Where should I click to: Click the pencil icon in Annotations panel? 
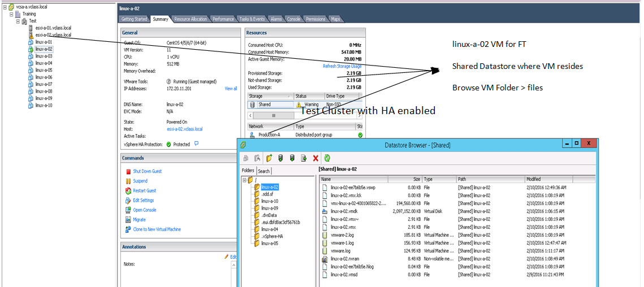click(226, 256)
